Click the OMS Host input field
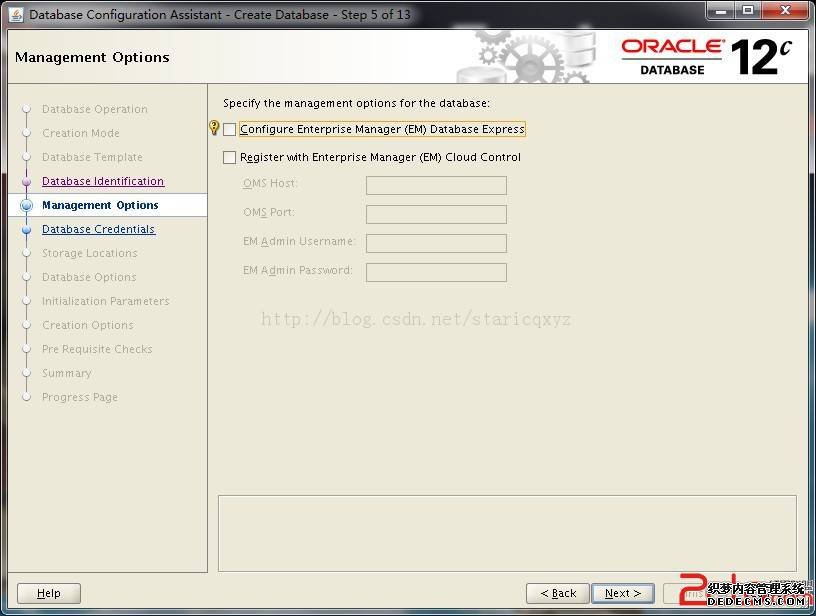816x616 pixels. tap(436, 185)
